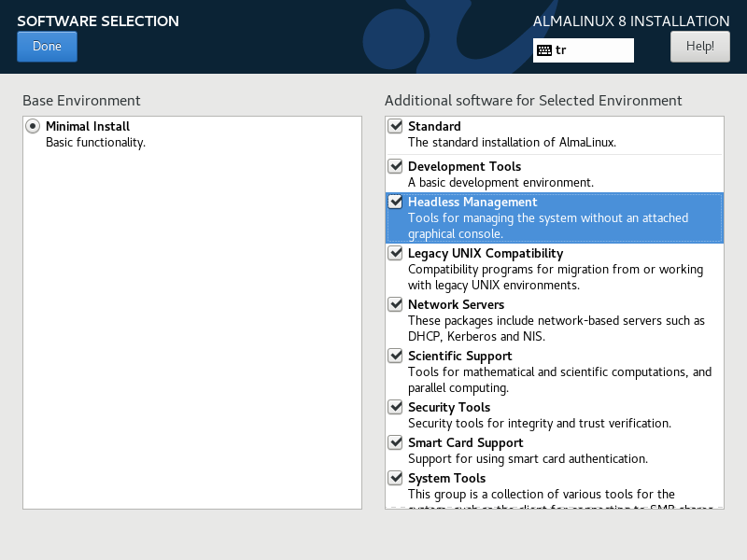This screenshot has width=747, height=560.
Task: Click 'A basic development environment.' description
Action: coord(501,182)
